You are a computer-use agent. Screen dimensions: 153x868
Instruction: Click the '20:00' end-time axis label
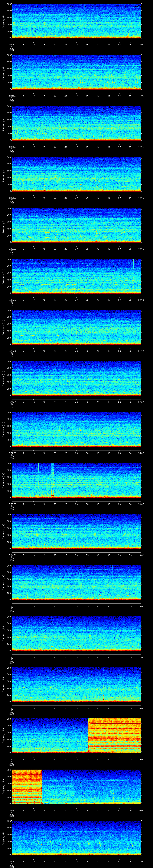click(141, 300)
